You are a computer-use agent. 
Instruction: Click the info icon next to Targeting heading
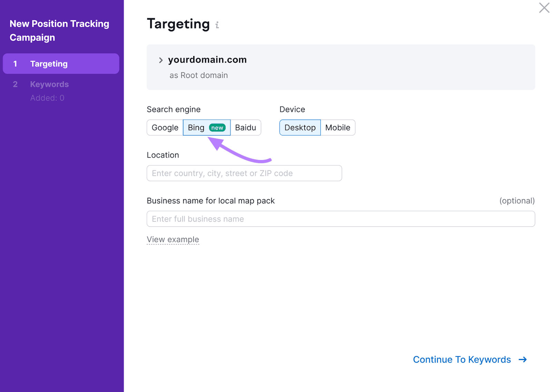point(217,24)
